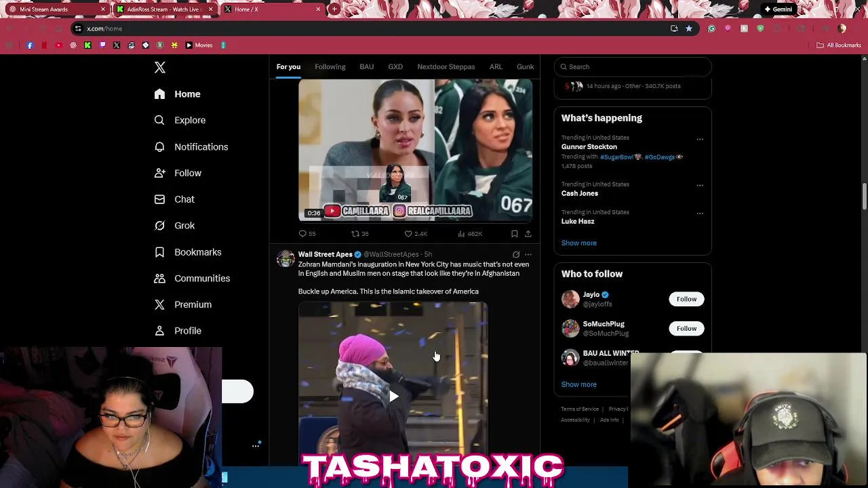This screenshot has height=488, width=868.
Task: Open the Chrome profile avatar
Action: [842, 28]
